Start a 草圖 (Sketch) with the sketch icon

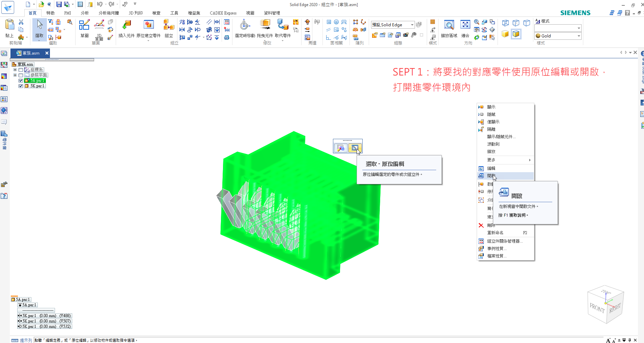click(x=84, y=25)
